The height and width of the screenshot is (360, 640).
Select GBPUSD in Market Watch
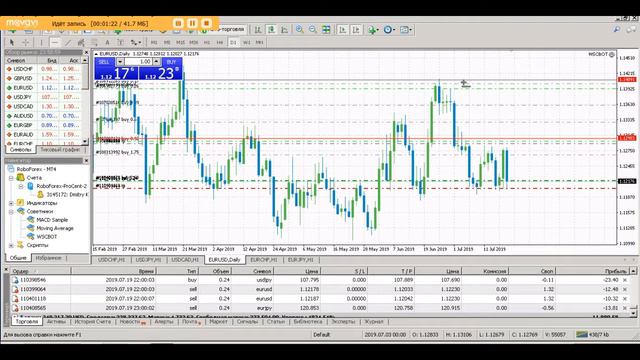coord(22,78)
